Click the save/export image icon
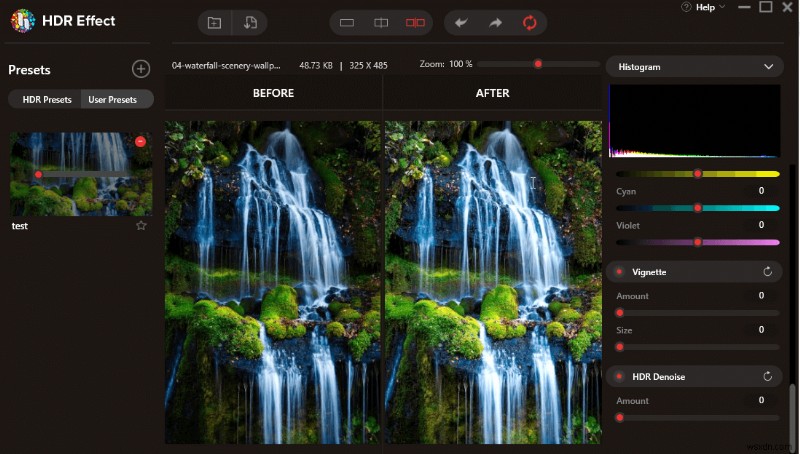 (250, 23)
